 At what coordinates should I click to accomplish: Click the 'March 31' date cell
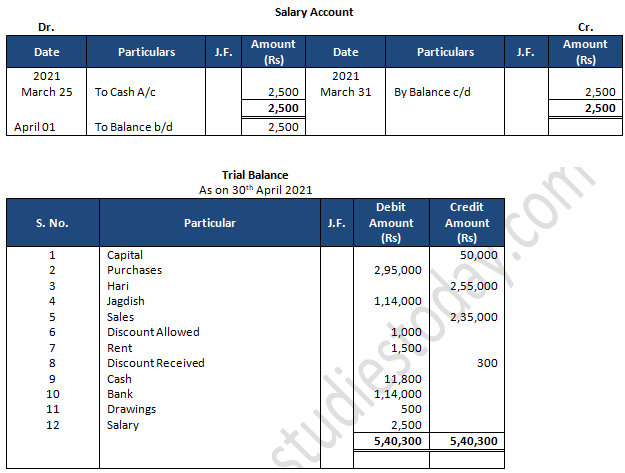coord(346,92)
